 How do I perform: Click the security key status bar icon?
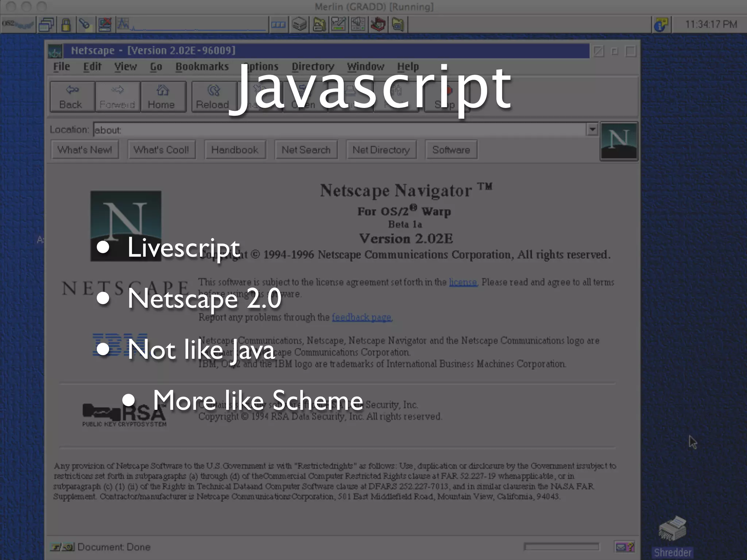(62, 547)
